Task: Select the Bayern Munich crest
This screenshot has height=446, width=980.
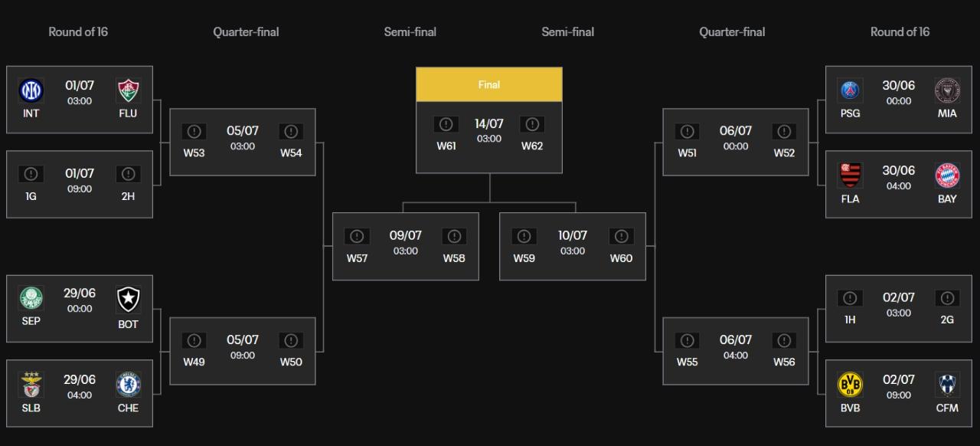Action: (947, 175)
